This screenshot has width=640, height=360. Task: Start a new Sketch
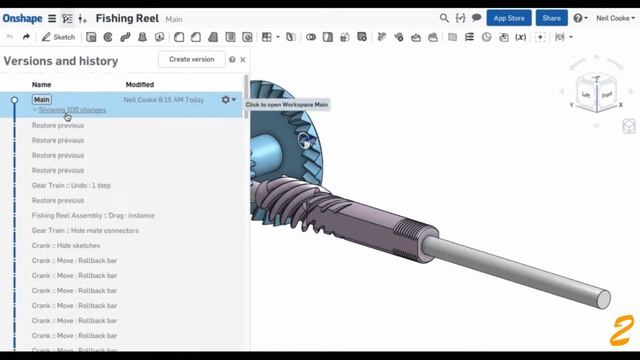point(58,37)
